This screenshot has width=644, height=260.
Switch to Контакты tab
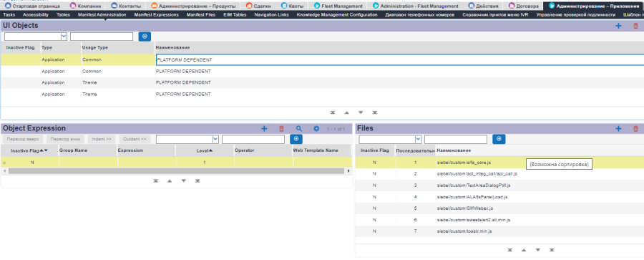126,6
